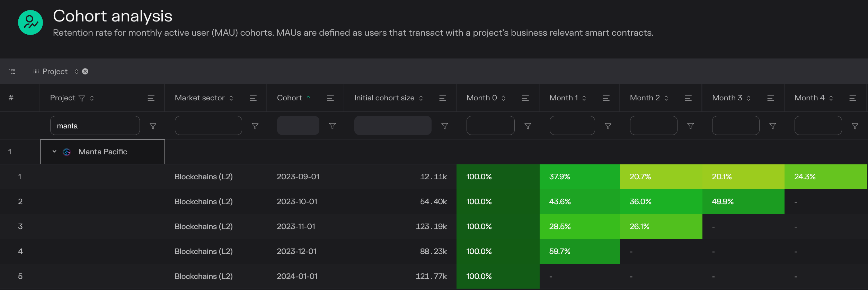Select the 54.40k cohort size cell
Image resolution: width=868 pixels, height=290 pixels.
tap(400, 201)
